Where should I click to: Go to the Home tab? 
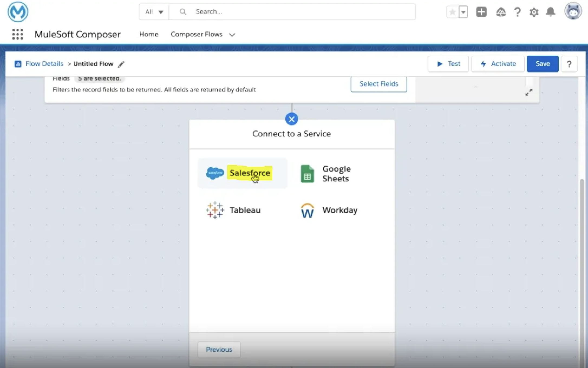(149, 34)
